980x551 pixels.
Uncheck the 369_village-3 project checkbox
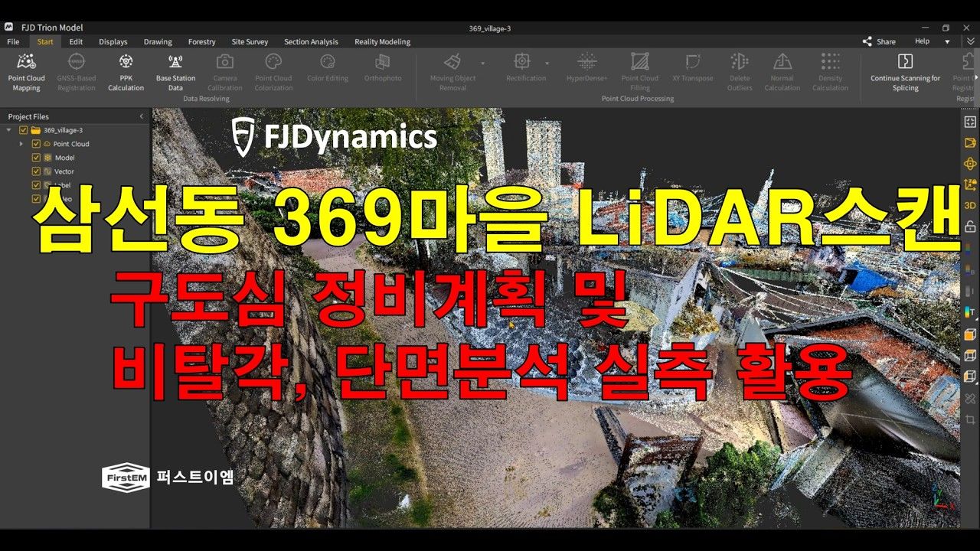click(23, 130)
